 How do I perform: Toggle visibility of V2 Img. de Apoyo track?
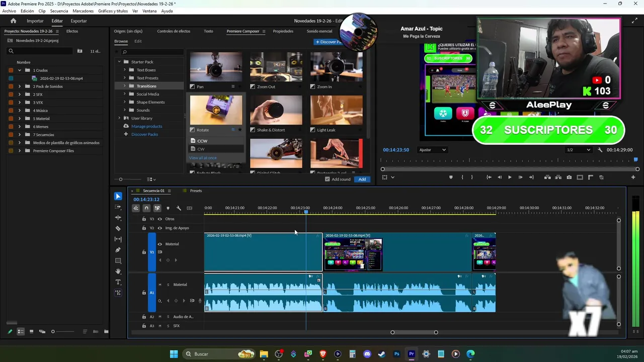tap(160, 228)
